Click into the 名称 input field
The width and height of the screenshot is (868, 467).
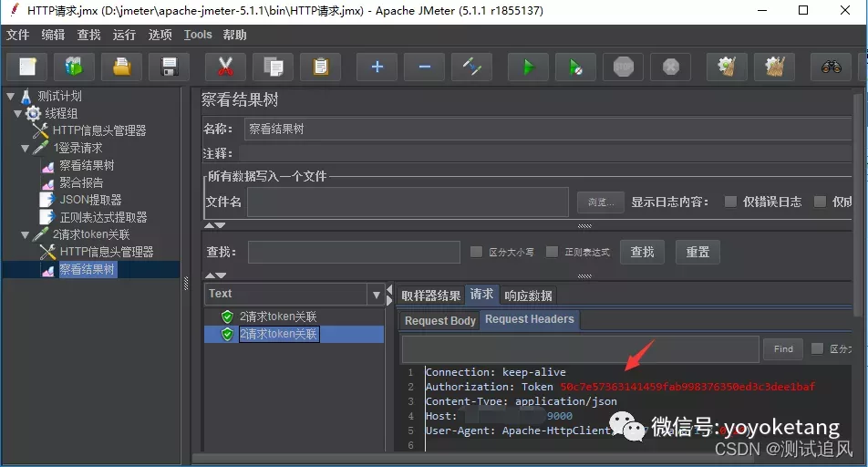[548, 130]
